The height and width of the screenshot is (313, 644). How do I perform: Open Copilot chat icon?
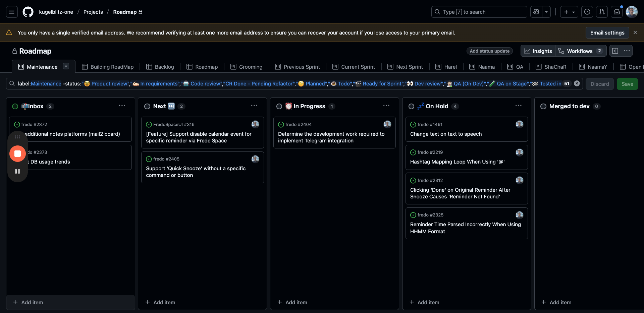click(536, 12)
